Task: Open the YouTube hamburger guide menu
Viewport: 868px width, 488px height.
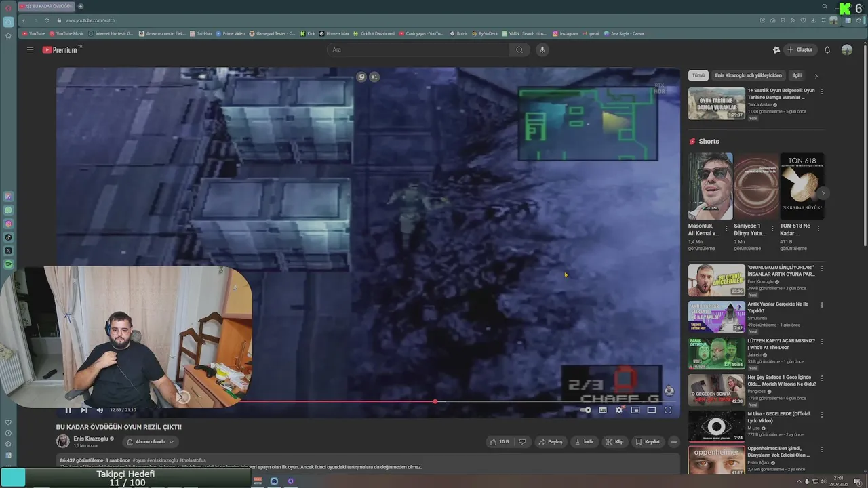Action: coord(30,49)
